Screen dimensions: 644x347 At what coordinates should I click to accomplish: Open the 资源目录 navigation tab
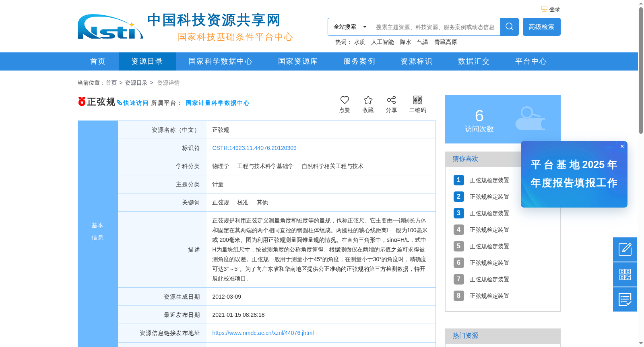click(x=147, y=61)
